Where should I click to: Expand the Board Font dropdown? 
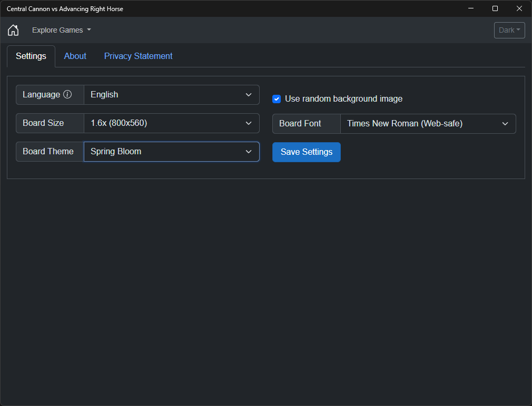coord(428,124)
